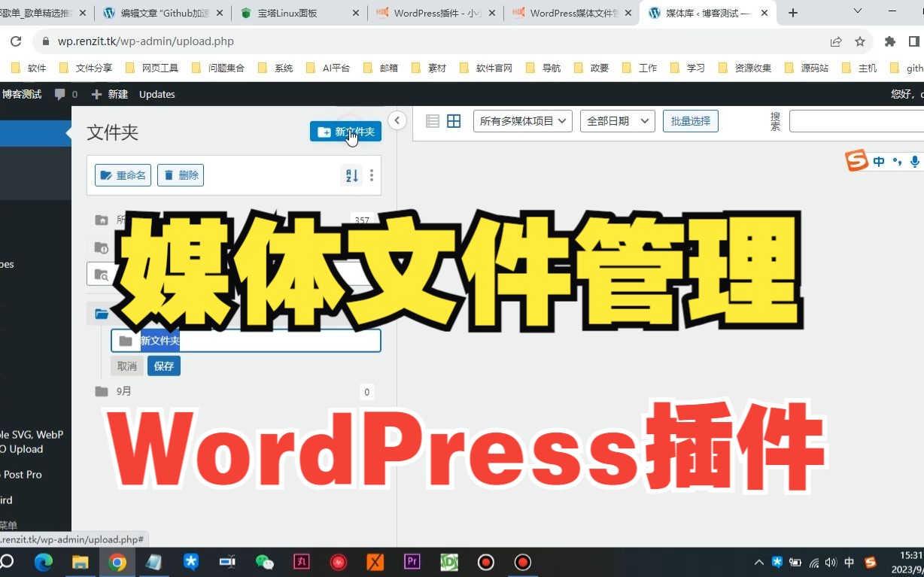Image resolution: width=924 pixels, height=577 pixels.
Task: Toggle Chinese mode 中 on Sogou IME bar
Action: click(879, 162)
